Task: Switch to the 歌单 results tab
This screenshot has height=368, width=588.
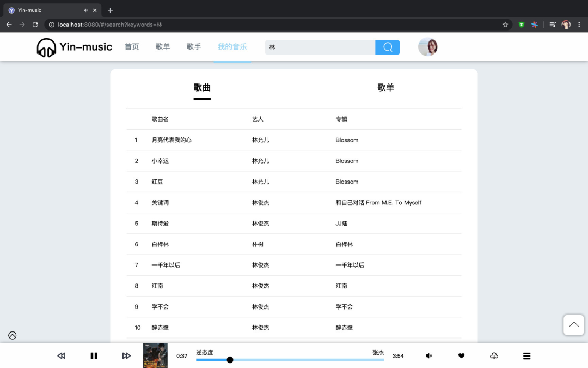Action: click(385, 87)
